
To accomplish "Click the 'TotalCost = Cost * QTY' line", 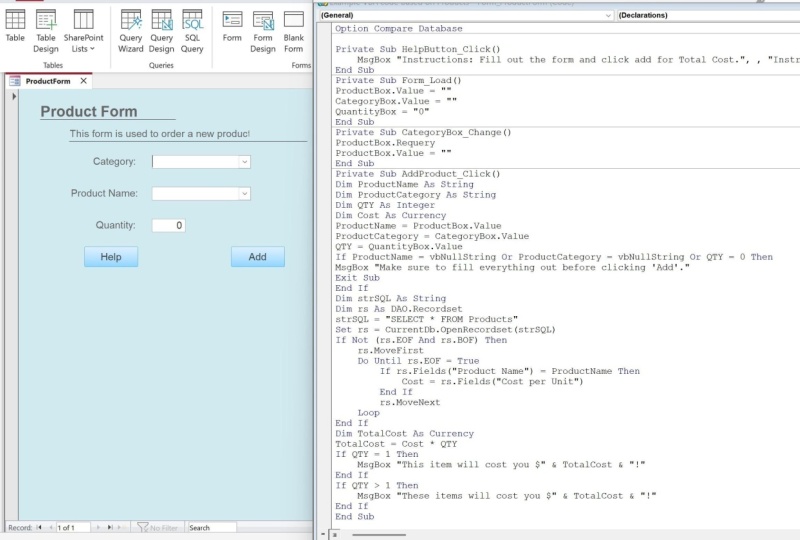I will point(396,444).
